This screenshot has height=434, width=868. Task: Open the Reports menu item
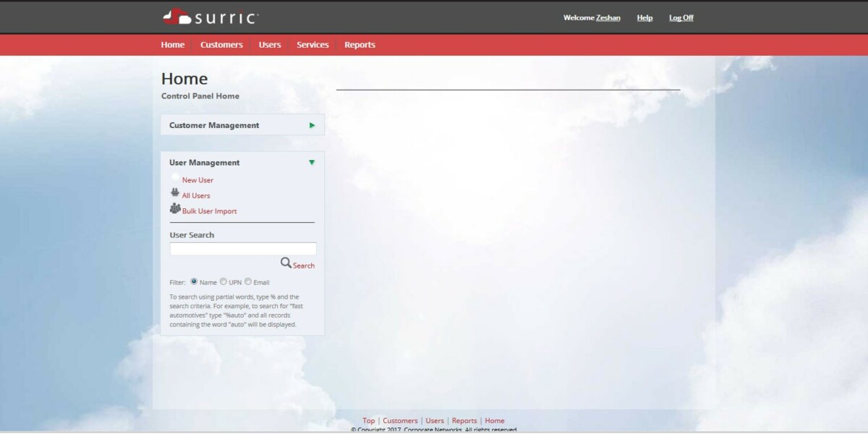pyautogui.click(x=360, y=44)
